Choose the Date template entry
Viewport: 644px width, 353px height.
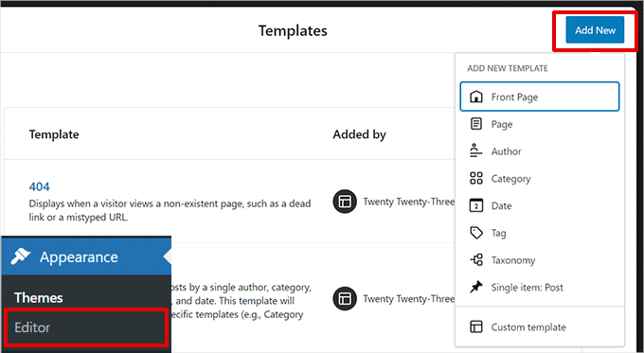539,205
